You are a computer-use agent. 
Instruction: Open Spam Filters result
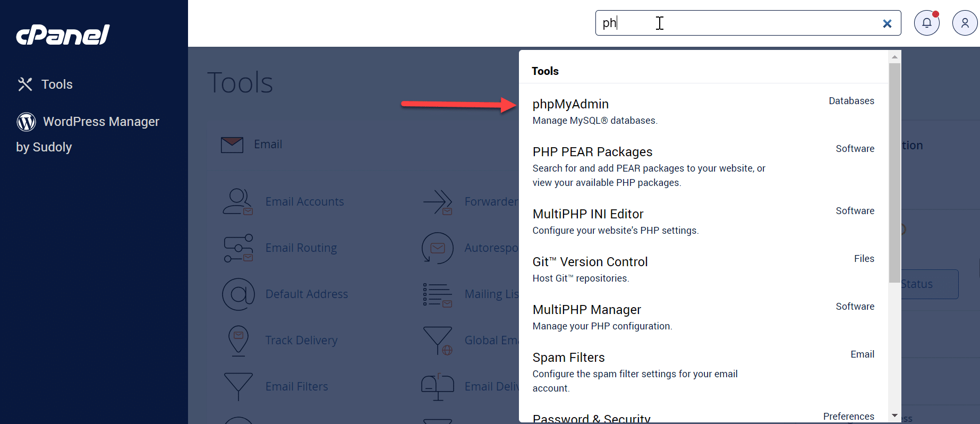tap(569, 358)
